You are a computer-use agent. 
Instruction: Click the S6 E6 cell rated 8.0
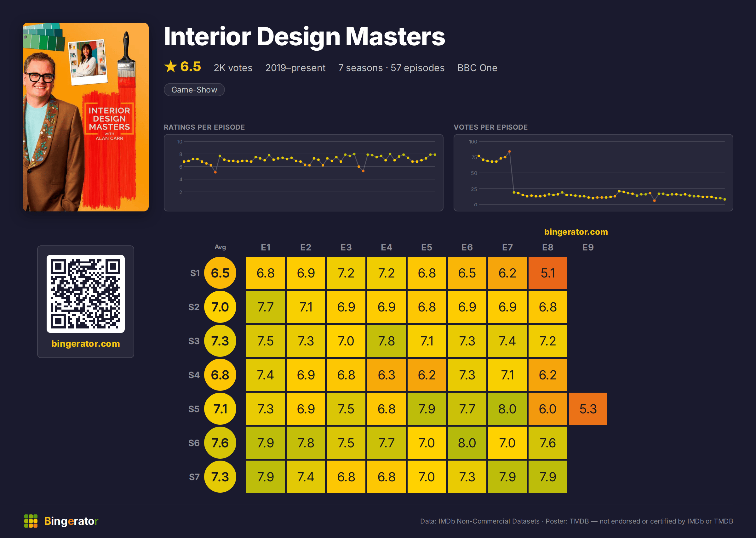(x=467, y=443)
